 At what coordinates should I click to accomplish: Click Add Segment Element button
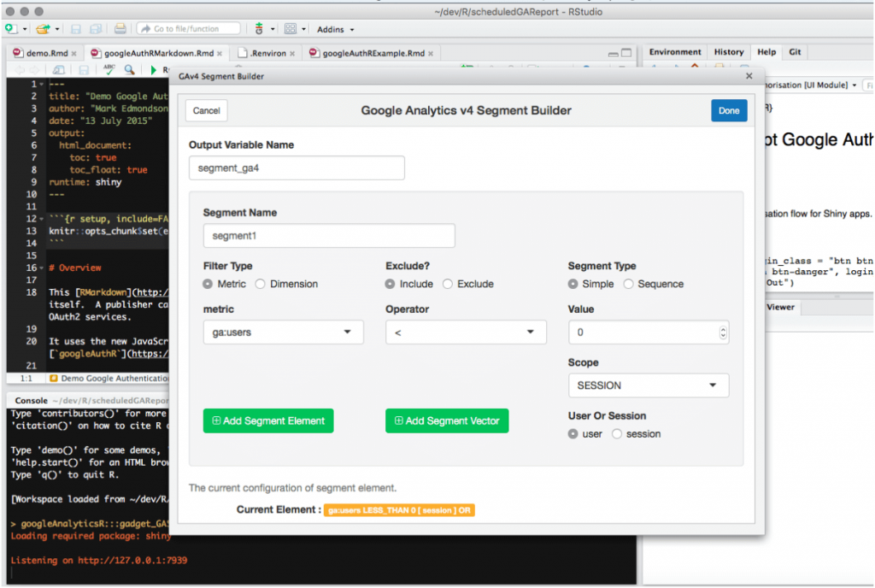tap(268, 420)
